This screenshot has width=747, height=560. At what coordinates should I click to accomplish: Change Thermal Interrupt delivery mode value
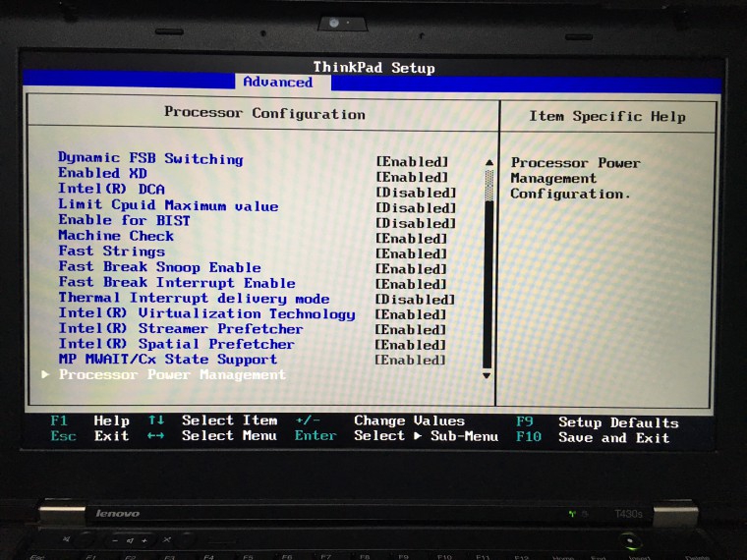pyautogui.click(x=415, y=299)
